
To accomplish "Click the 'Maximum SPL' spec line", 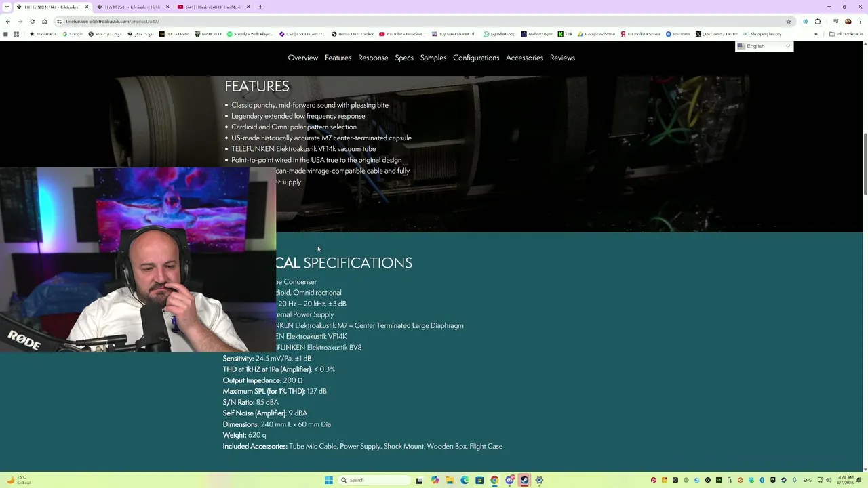I will click(x=275, y=391).
